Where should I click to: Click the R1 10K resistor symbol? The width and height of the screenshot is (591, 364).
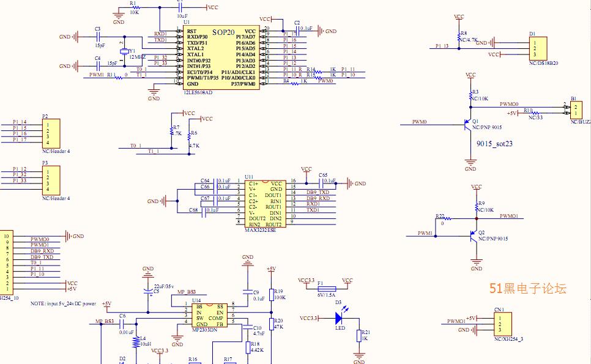coord(135,7)
